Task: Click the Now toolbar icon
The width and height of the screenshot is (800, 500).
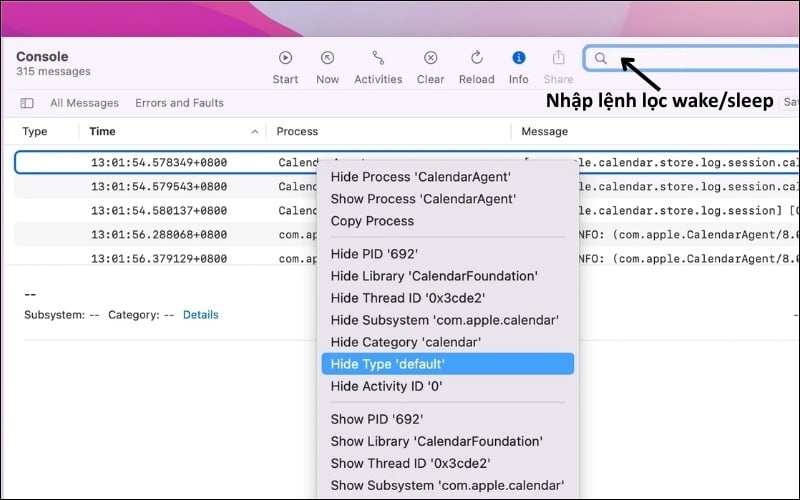Action: [327, 58]
